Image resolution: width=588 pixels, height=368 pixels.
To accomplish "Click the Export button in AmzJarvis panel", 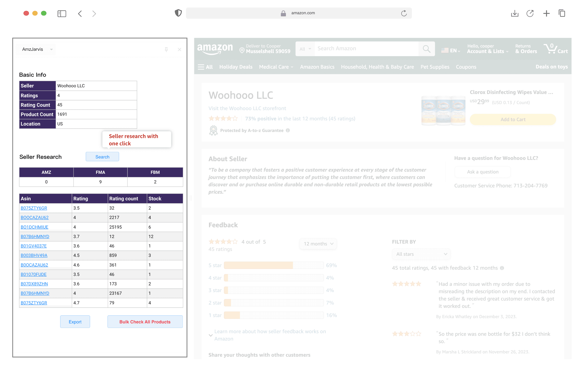I will 75,321.
